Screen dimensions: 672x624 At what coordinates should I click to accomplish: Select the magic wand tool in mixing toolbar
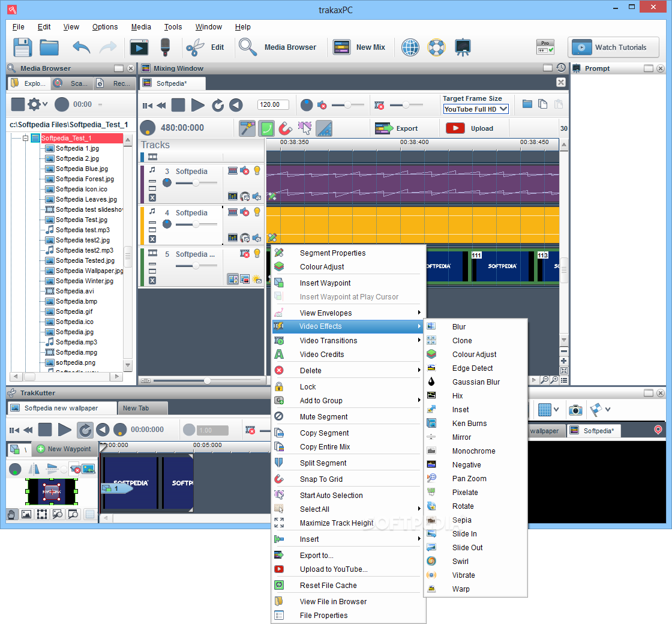pos(247,128)
